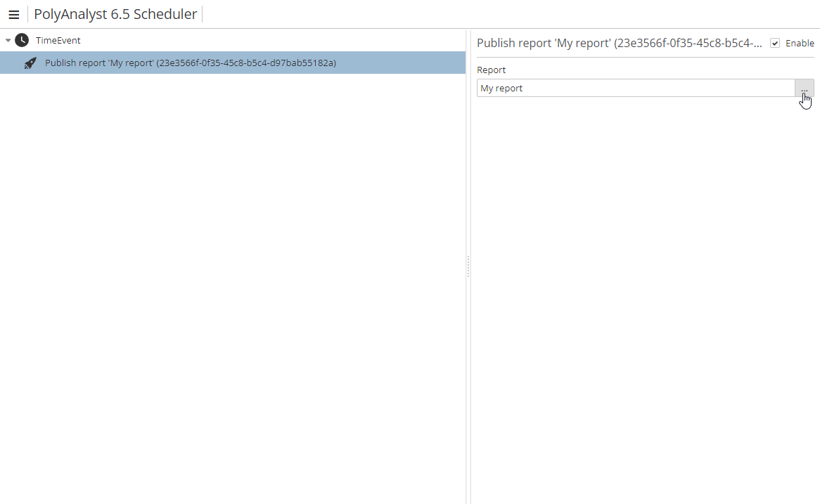Click the PolyAnalyst 6.5 Scheduler title
Viewport: 820px width, 504px height.
(x=115, y=15)
